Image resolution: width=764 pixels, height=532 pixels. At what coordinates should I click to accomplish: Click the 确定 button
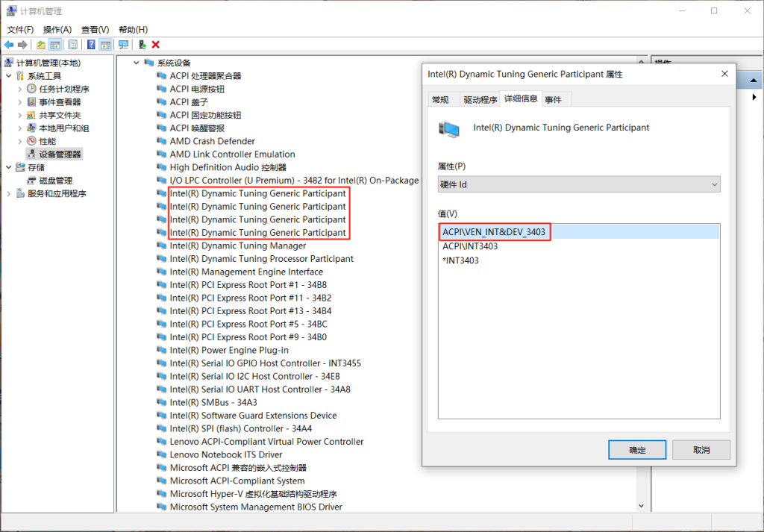637,450
